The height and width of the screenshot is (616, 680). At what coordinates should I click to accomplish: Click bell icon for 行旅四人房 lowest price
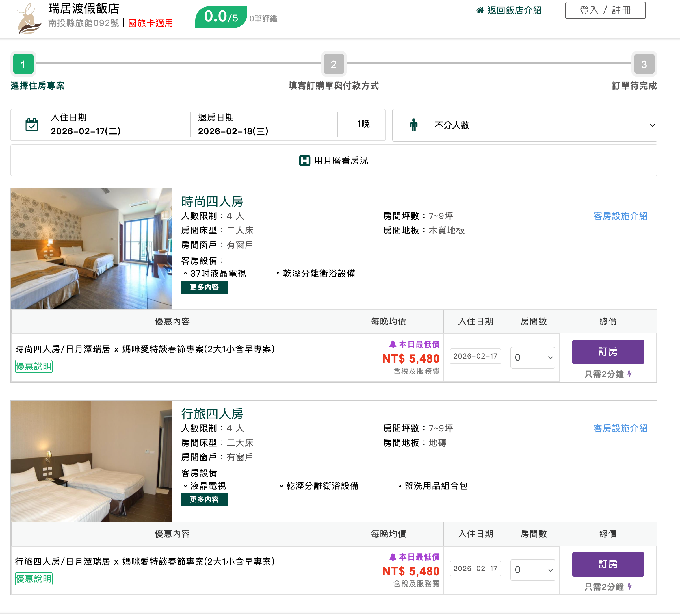(x=392, y=557)
